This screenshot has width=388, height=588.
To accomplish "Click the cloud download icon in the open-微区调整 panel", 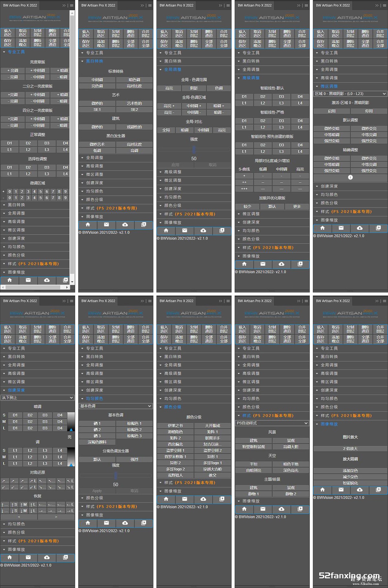I will [x=360, y=228].
